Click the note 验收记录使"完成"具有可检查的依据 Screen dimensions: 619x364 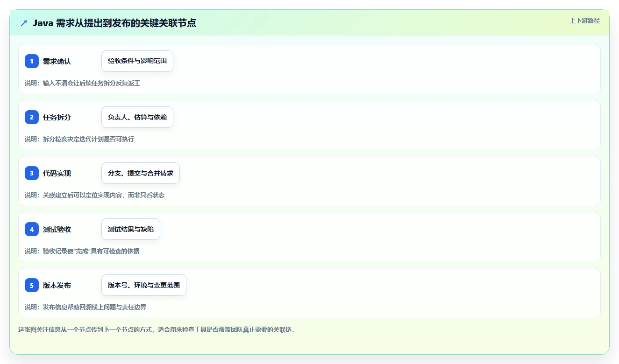pyautogui.click(x=91, y=251)
